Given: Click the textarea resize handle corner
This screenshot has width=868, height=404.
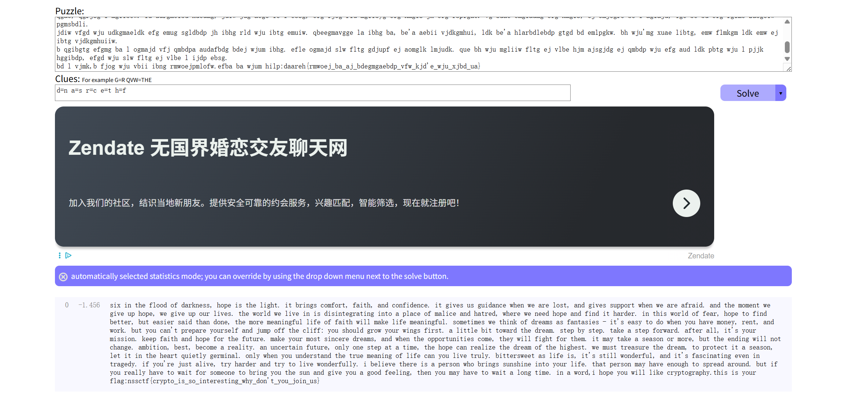Looking at the screenshot, I should [x=788, y=68].
